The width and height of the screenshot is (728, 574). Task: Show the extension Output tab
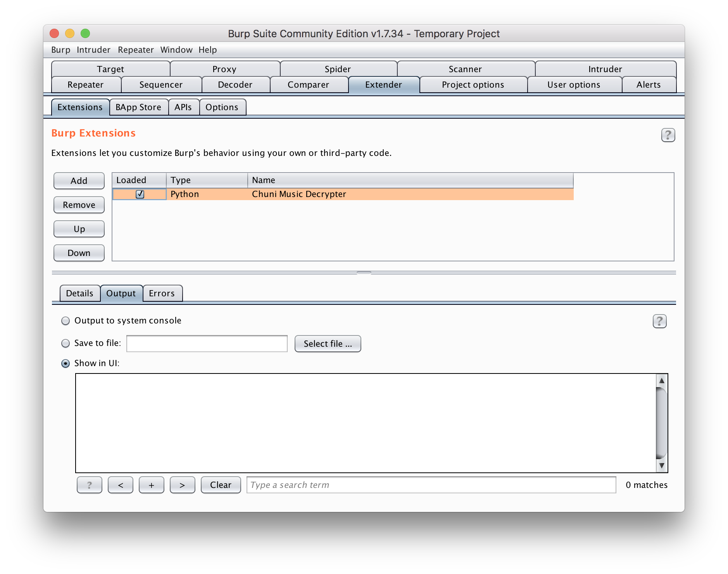tap(121, 293)
